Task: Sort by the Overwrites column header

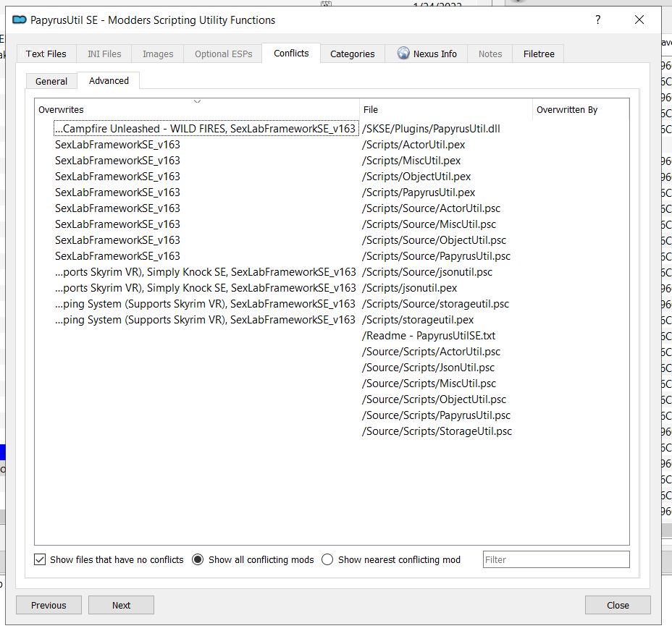Action: 197,110
